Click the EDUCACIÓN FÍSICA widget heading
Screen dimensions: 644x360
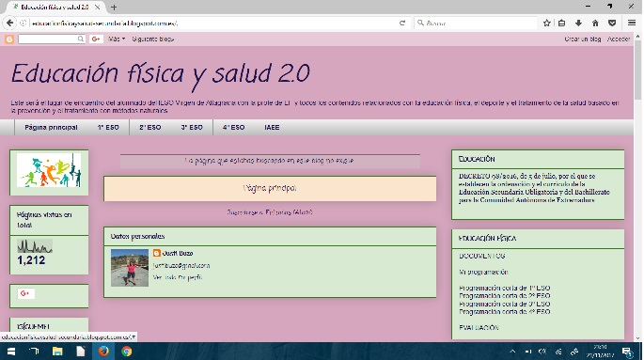point(487,238)
